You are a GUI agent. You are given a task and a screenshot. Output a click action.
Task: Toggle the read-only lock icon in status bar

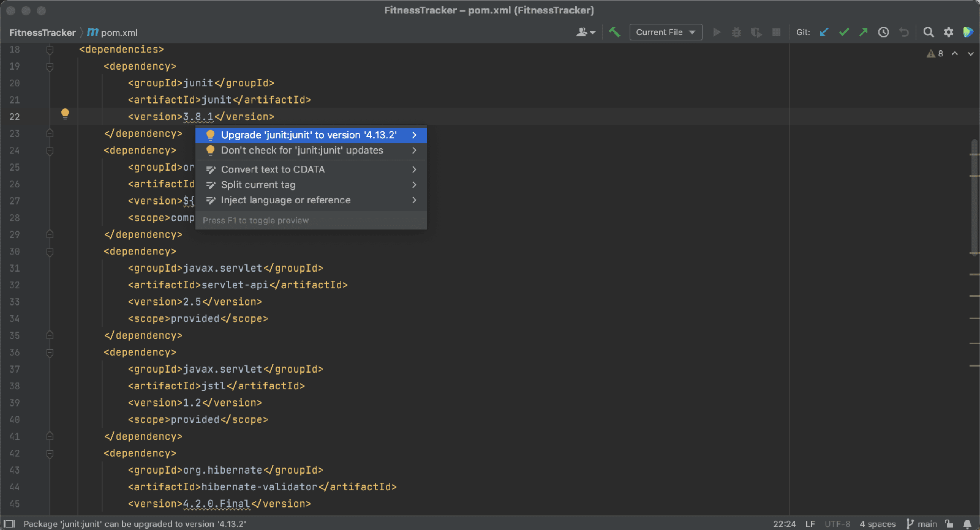pos(949,524)
